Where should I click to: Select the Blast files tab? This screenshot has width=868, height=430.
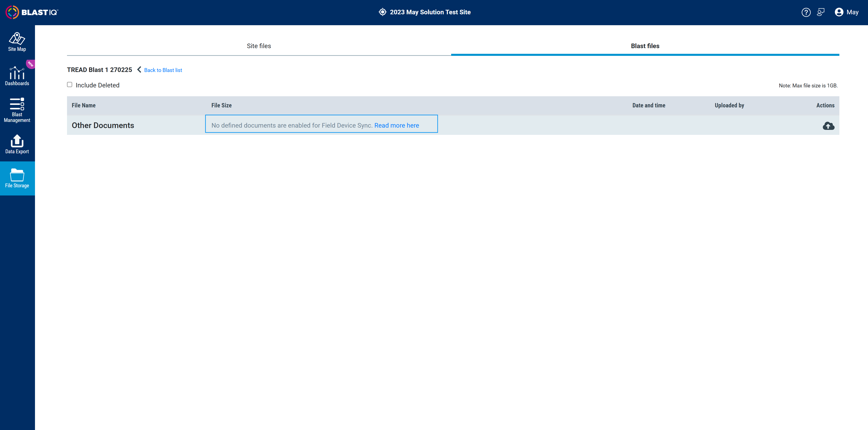click(x=645, y=46)
